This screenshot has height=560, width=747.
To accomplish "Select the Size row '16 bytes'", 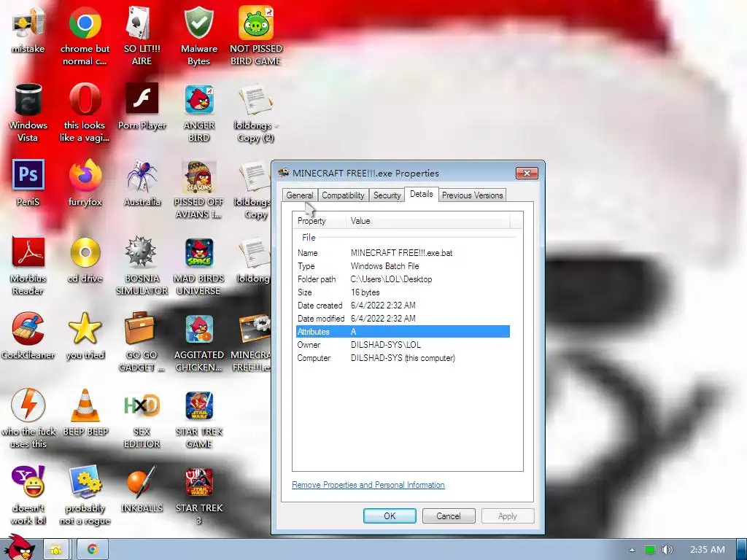I will (403, 292).
